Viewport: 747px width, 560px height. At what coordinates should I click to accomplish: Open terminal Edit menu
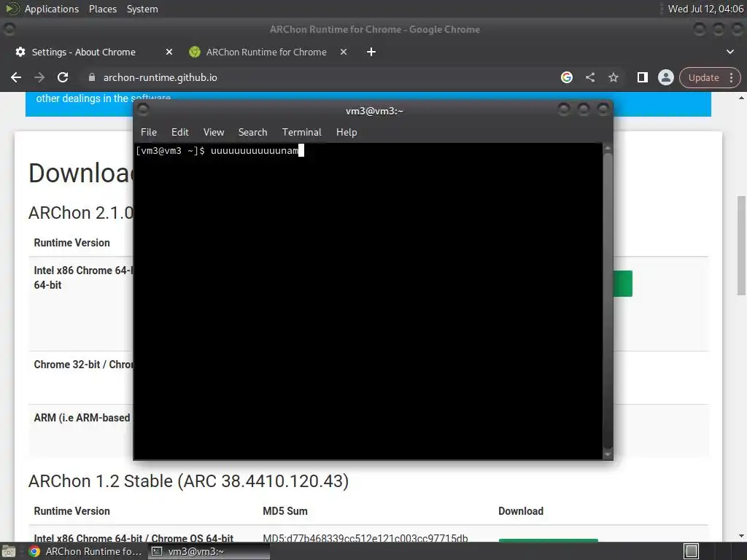[x=179, y=133]
